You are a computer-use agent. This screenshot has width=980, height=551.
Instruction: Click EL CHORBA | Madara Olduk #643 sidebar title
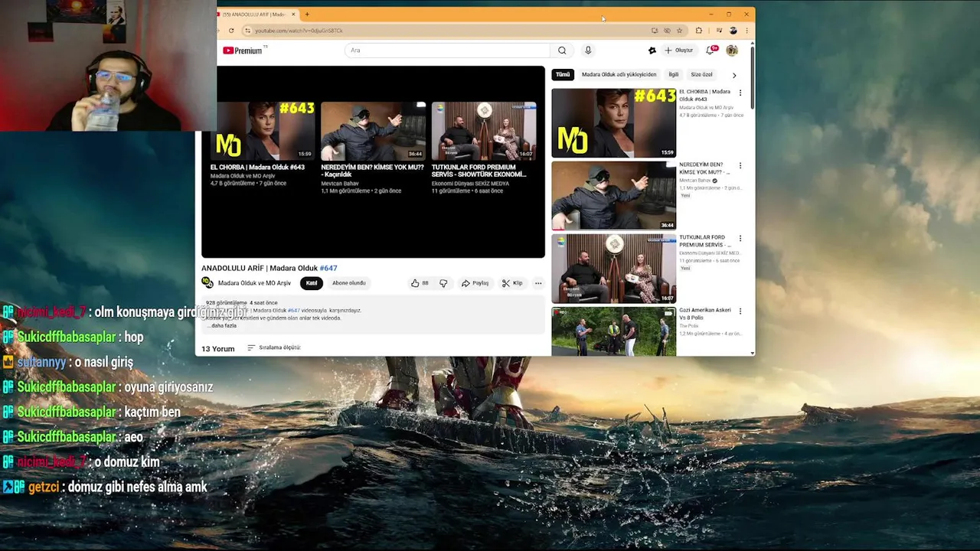pyautogui.click(x=704, y=96)
